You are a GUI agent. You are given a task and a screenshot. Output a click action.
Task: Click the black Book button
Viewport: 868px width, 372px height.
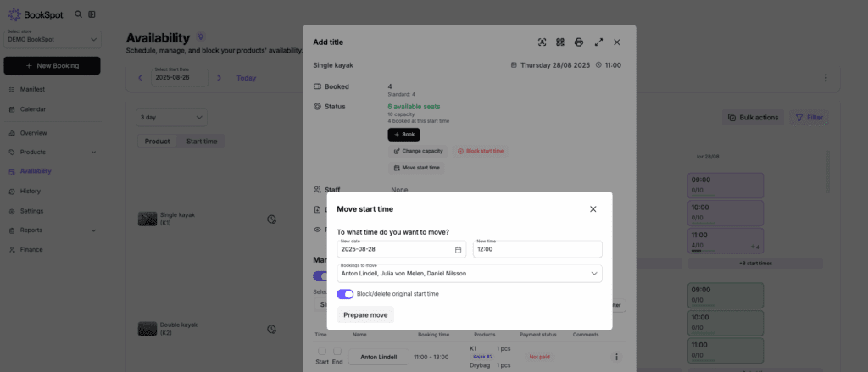[x=404, y=135]
